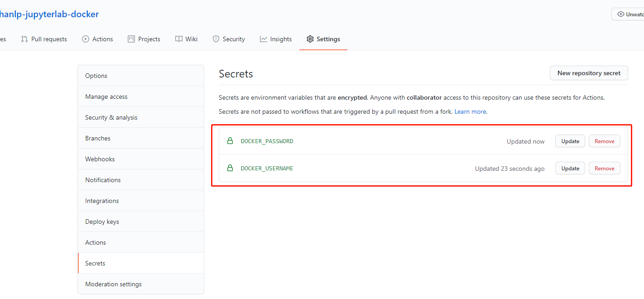This screenshot has height=299, width=644.
Task: Open the hanlp-jupyterlab-docker repository link
Action: (x=49, y=14)
